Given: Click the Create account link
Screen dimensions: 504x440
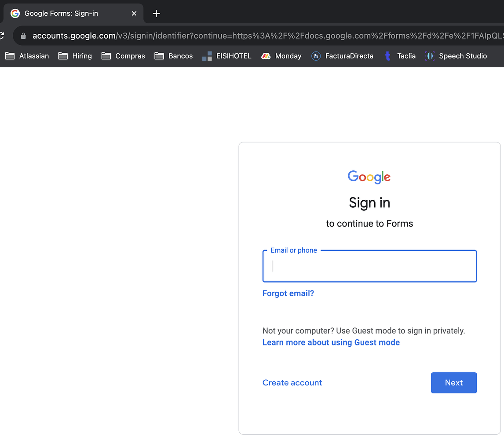Looking at the screenshot, I should click(292, 383).
